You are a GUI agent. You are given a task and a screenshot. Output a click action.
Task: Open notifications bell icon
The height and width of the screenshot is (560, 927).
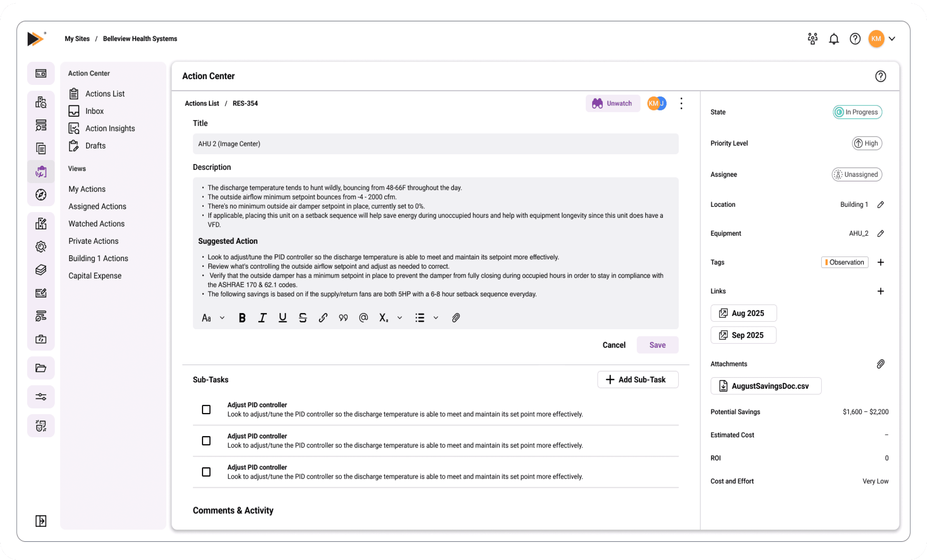pos(834,39)
